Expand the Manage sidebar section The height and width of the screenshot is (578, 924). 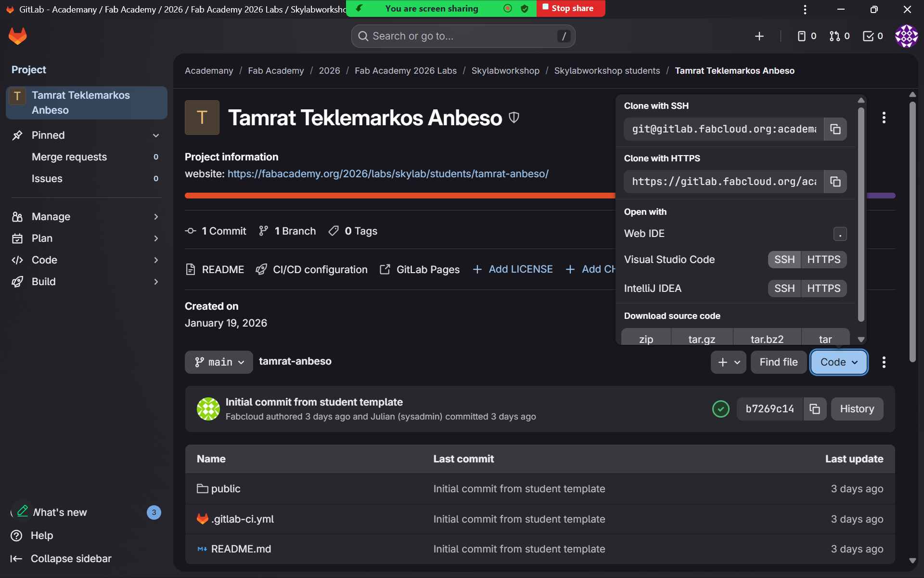(87, 217)
